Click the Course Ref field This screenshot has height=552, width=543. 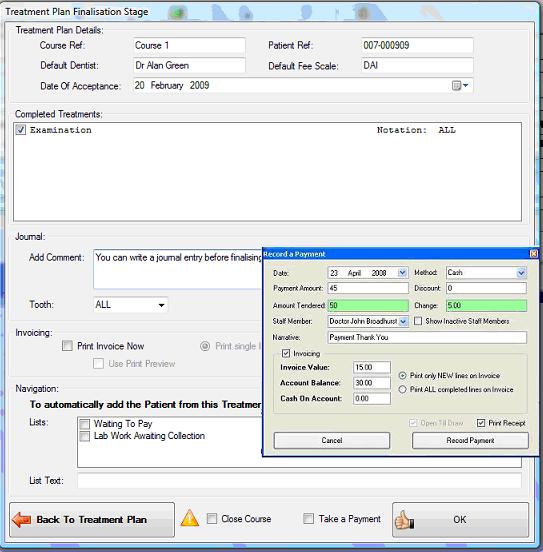[189, 45]
